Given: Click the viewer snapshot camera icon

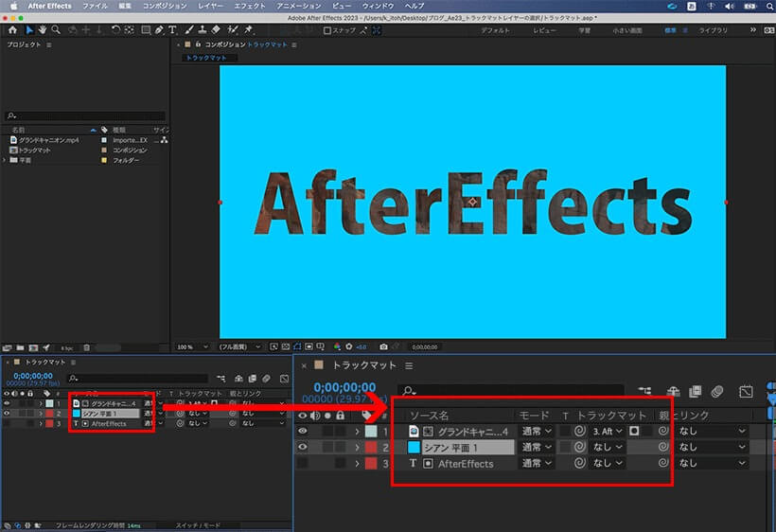Looking at the screenshot, I should pos(383,346).
